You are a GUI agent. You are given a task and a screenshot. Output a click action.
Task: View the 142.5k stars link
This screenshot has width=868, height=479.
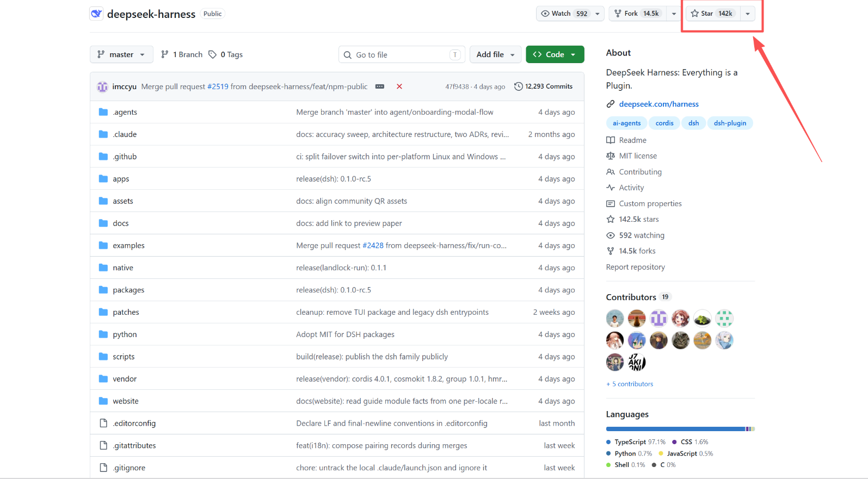point(632,220)
